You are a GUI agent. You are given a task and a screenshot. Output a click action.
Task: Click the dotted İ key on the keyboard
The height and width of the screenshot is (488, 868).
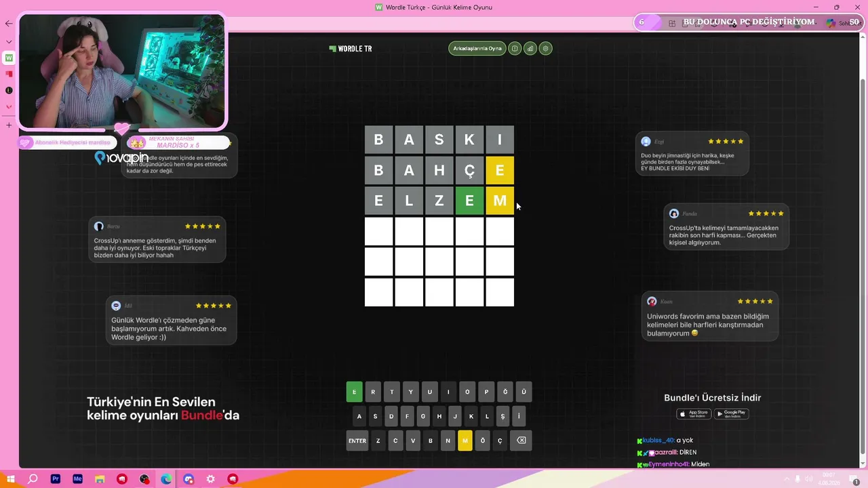click(519, 416)
